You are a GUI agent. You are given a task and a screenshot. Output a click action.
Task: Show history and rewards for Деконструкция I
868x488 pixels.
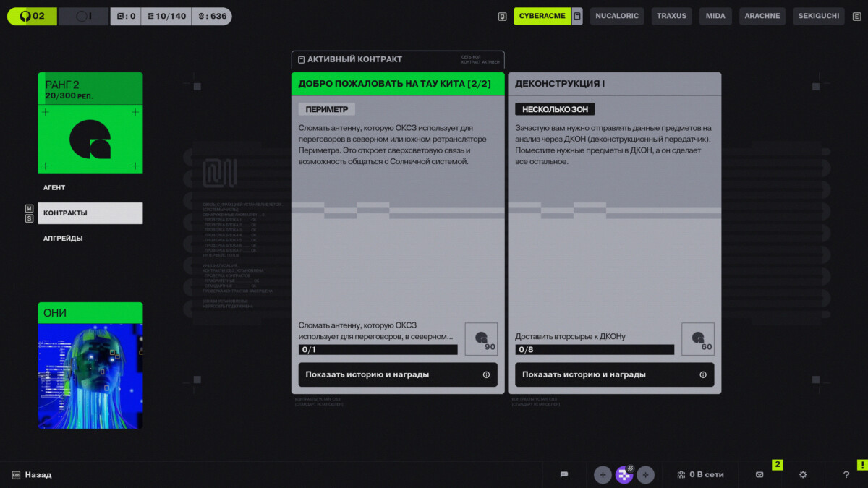[614, 374]
